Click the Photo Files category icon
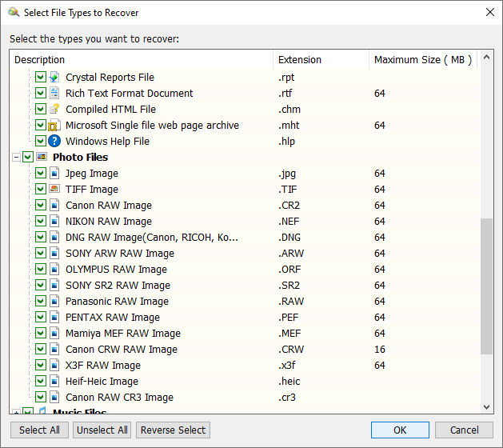 [x=42, y=157]
